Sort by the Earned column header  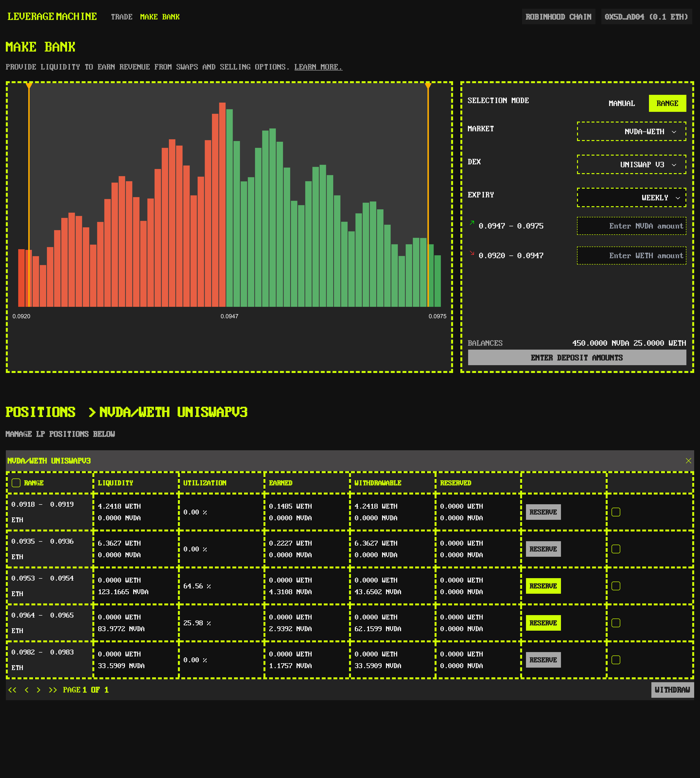coord(281,483)
